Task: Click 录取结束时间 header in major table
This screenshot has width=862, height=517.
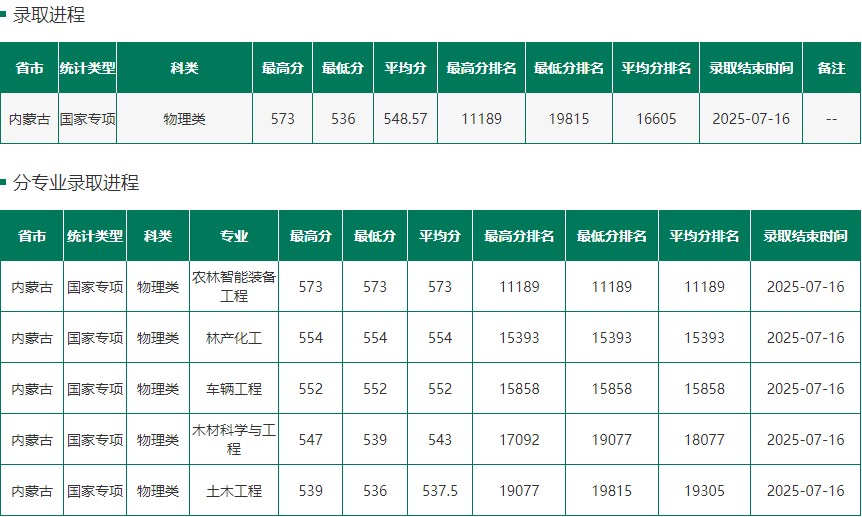Action: click(805, 236)
